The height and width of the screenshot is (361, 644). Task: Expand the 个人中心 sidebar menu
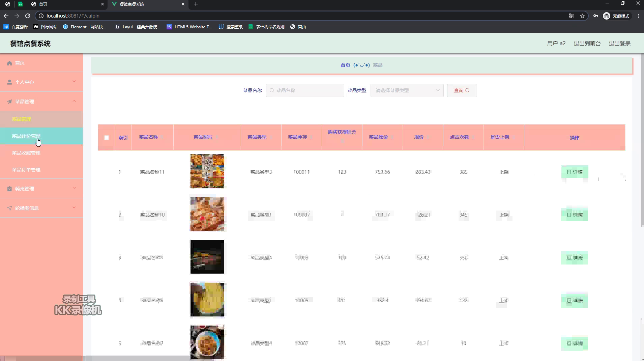tap(41, 82)
